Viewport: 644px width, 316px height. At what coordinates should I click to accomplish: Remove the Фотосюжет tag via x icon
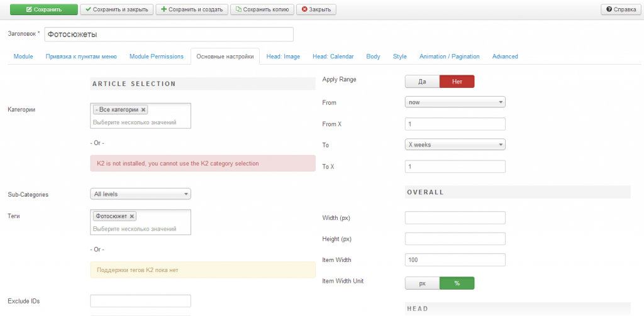[131, 216]
